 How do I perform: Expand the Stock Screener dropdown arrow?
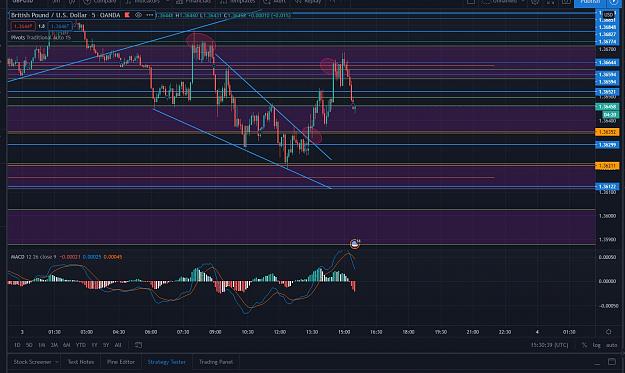[57, 362]
